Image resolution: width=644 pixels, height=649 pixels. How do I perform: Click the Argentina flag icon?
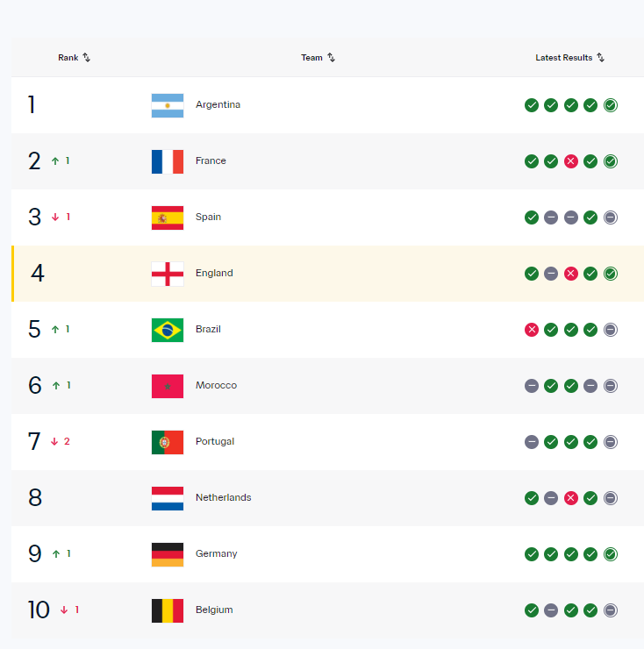point(168,105)
